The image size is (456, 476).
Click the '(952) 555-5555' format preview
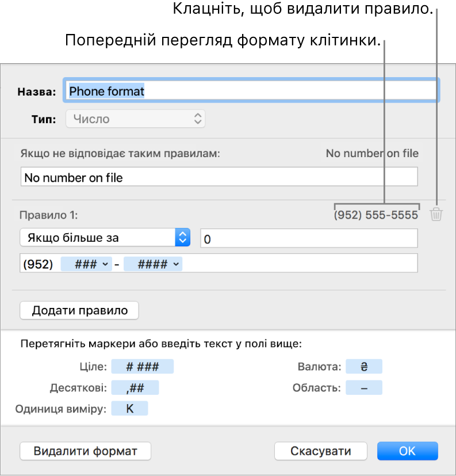[x=377, y=215]
